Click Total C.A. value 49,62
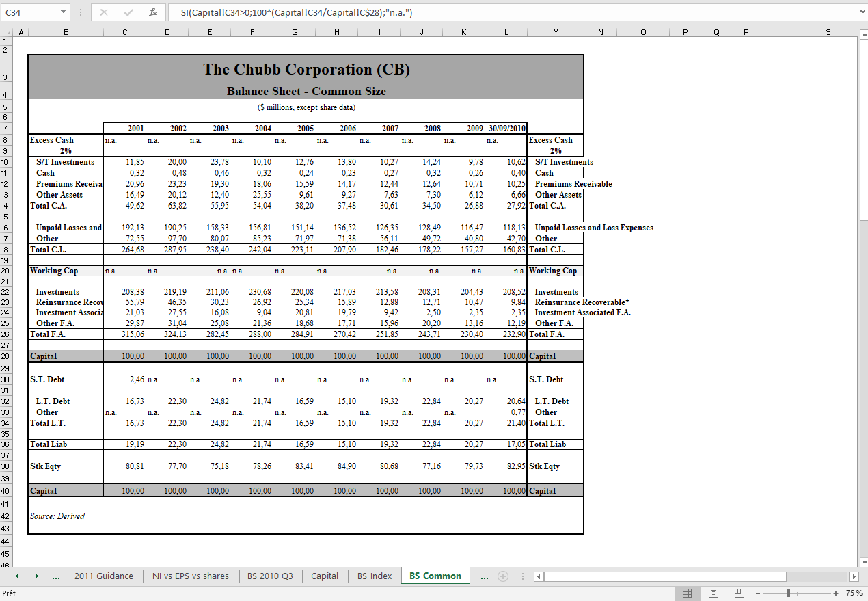 pyautogui.click(x=135, y=206)
